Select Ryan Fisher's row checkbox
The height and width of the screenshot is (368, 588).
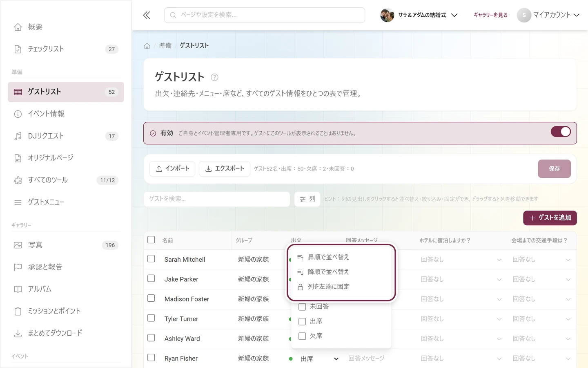[151, 358]
